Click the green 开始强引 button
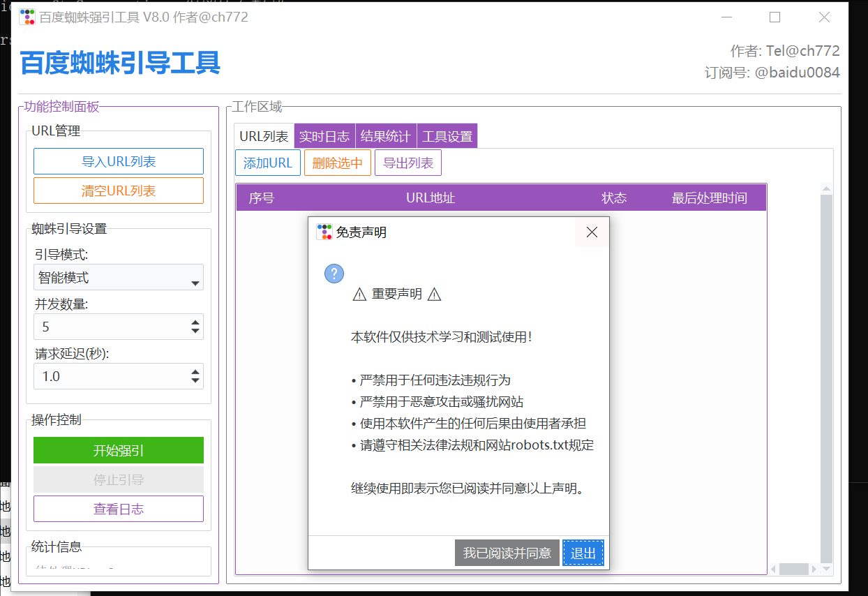This screenshot has width=868, height=596. click(x=119, y=450)
